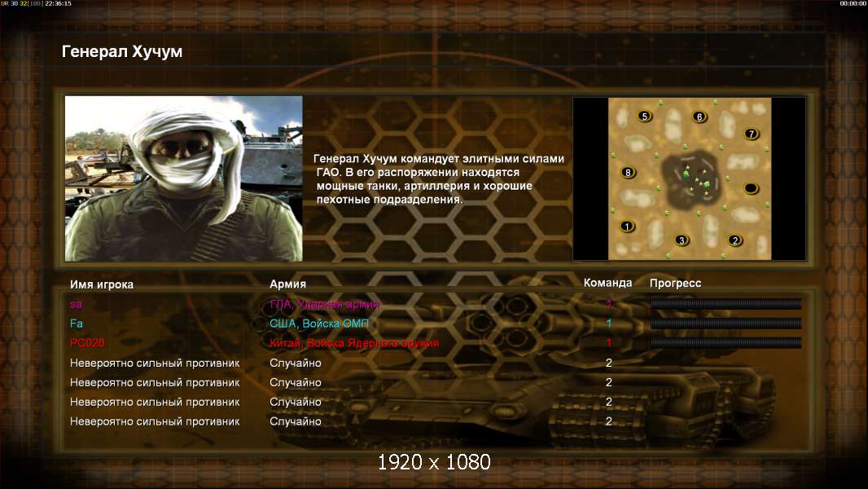Click the player name 'PC028'
The height and width of the screenshot is (489, 868).
click(87, 343)
